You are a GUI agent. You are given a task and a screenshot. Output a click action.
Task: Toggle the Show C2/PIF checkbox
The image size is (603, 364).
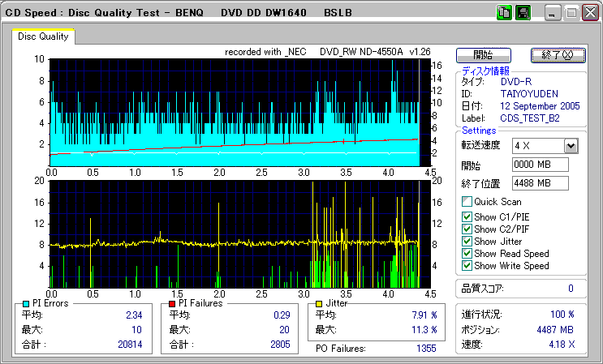[x=467, y=229]
